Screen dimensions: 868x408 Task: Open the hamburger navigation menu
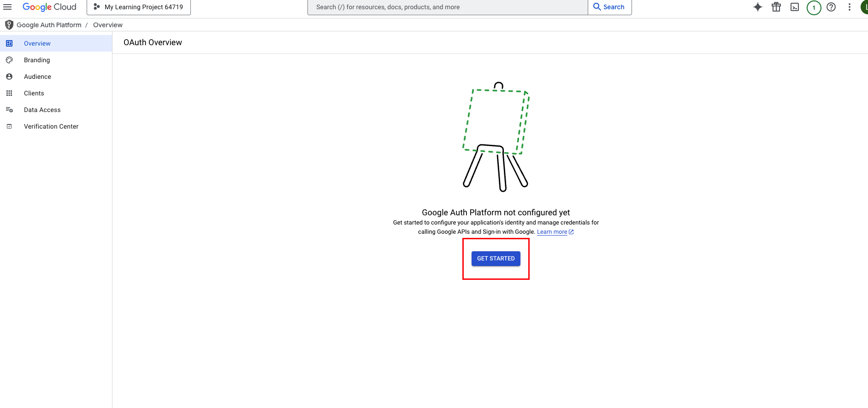[x=7, y=7]
